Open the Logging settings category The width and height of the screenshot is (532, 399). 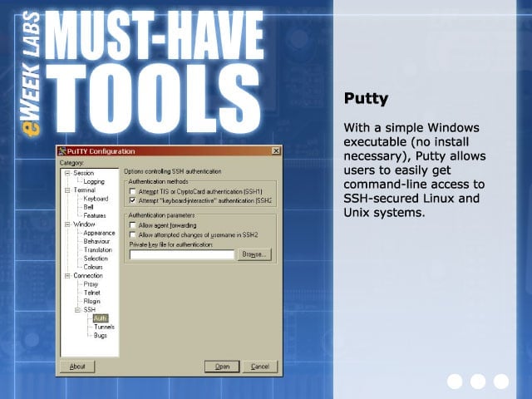[94, 181]
